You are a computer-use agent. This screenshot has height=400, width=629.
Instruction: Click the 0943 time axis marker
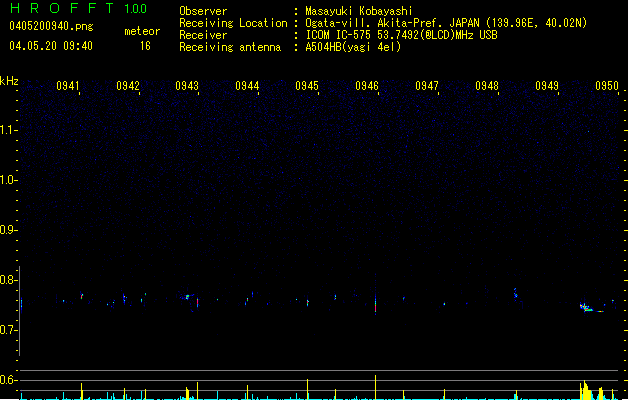pos(187,86)
